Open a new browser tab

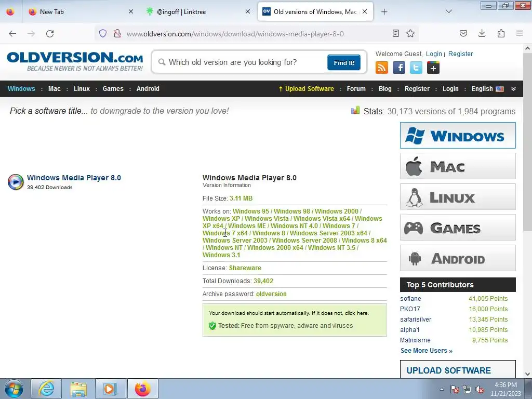[384, 12]
